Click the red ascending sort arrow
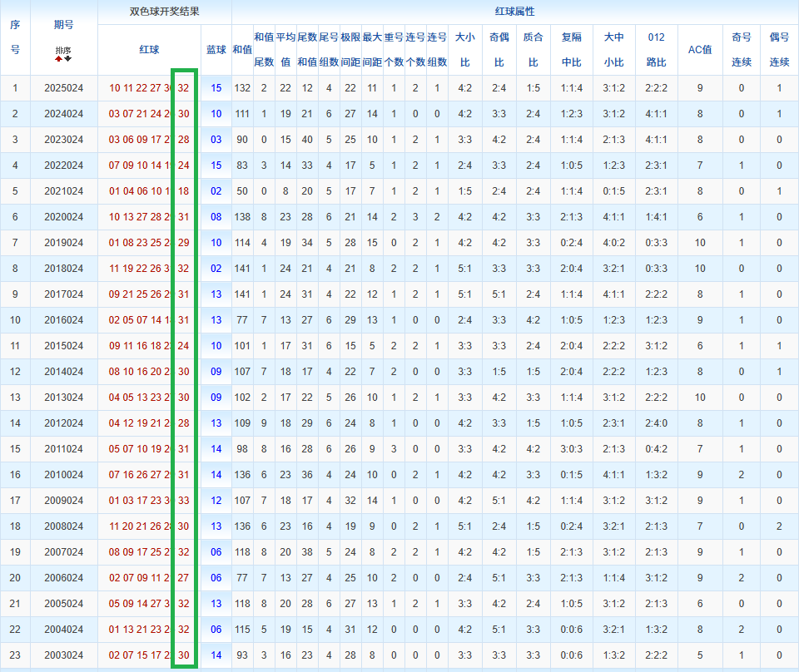 [x=59, y=57]
